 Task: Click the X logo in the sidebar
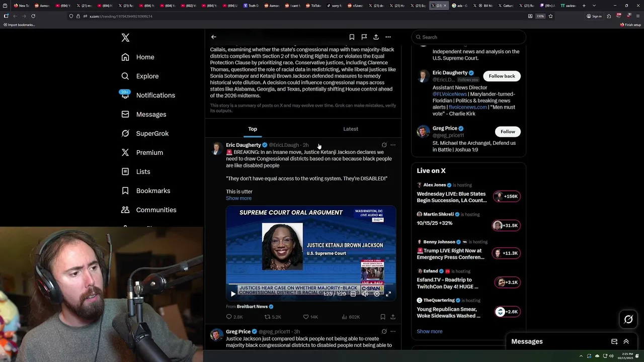coord(125,38)
